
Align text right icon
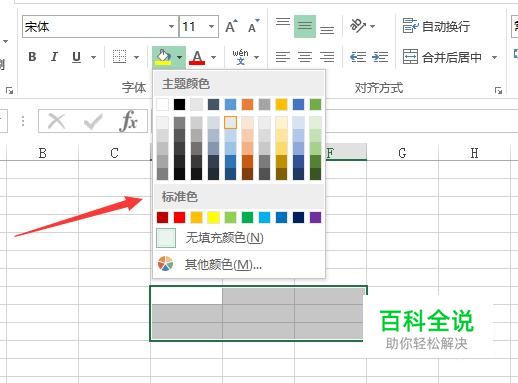327,57
